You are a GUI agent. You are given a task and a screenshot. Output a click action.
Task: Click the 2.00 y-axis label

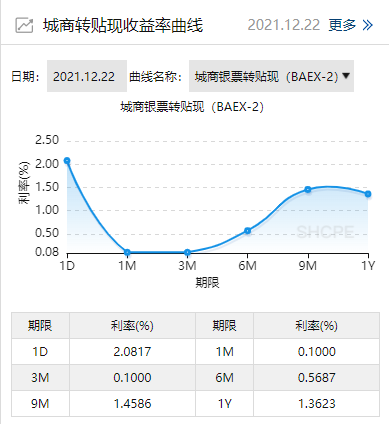(x=47, y=164)
